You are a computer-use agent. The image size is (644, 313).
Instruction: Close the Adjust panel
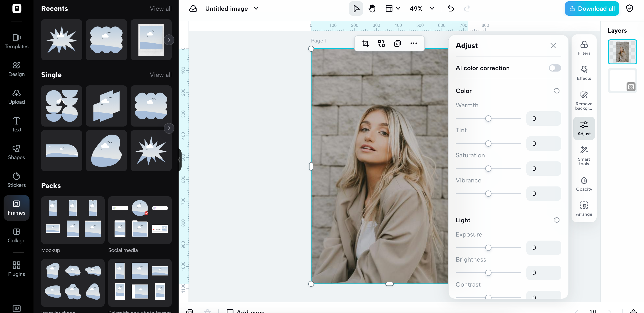click(x=553, y=46)
